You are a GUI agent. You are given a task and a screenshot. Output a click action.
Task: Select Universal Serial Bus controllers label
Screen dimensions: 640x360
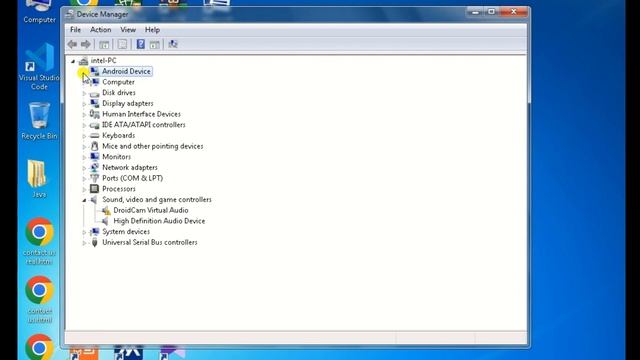tap(150, 242)
